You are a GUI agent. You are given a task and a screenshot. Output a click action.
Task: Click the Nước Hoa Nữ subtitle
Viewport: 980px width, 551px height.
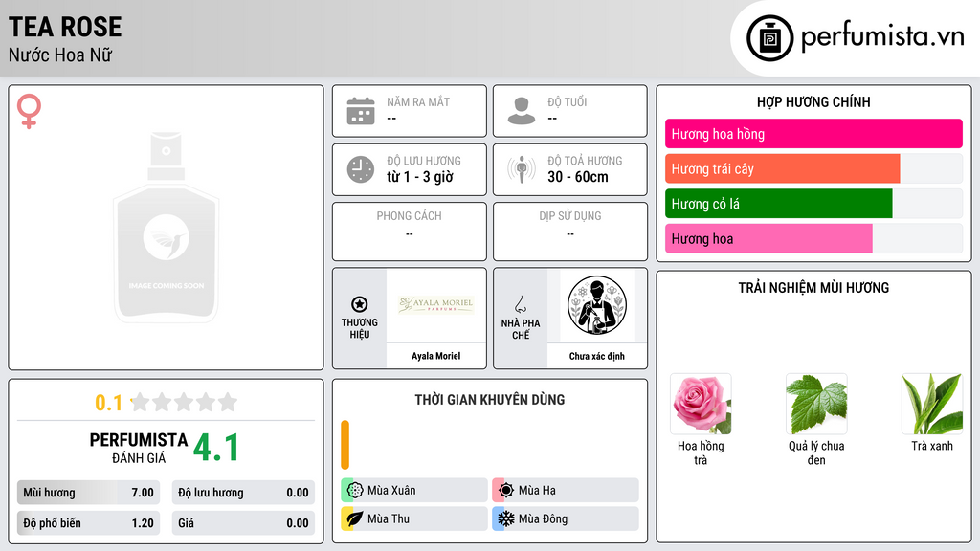60,55
